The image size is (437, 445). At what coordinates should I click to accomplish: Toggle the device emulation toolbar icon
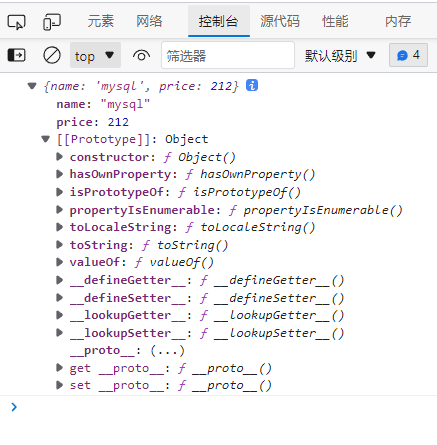pos(52,22)
